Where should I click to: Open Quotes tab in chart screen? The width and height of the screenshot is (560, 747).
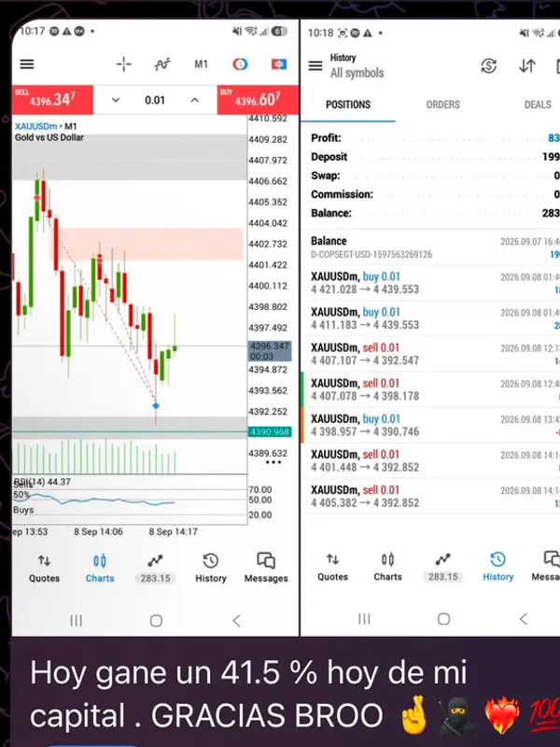tap(44, 569)
